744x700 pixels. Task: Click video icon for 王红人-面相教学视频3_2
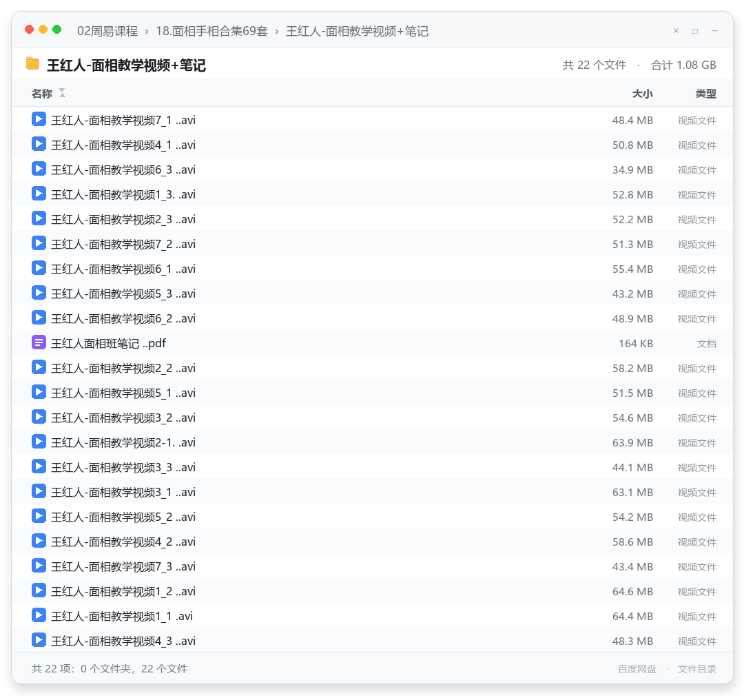pyautogui.click(x=39, y=416)
